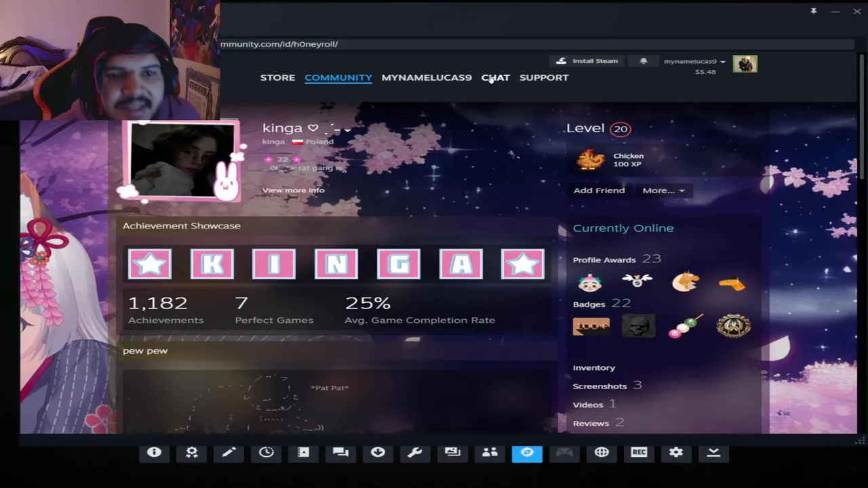Open the mynamelucas9 account dropdown
The height and width of the screenshot is (488, 868).
click(694, 62)
